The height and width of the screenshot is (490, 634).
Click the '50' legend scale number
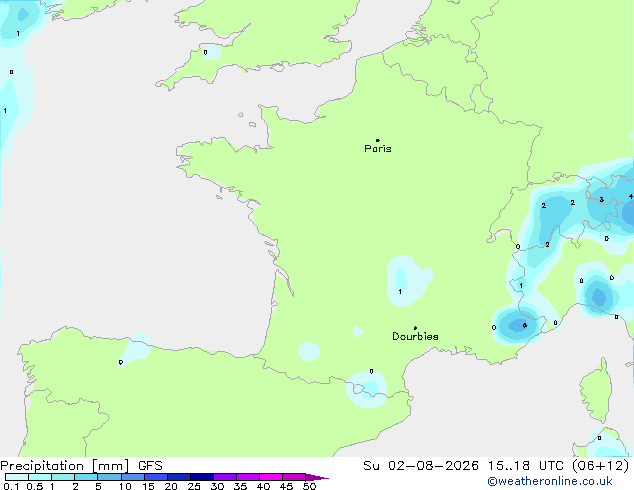pos(309,486)
